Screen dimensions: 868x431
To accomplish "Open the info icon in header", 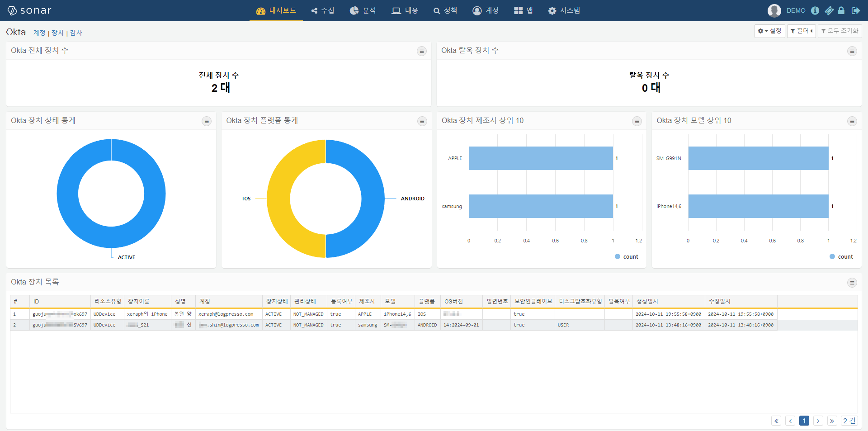I will point(815,10).
